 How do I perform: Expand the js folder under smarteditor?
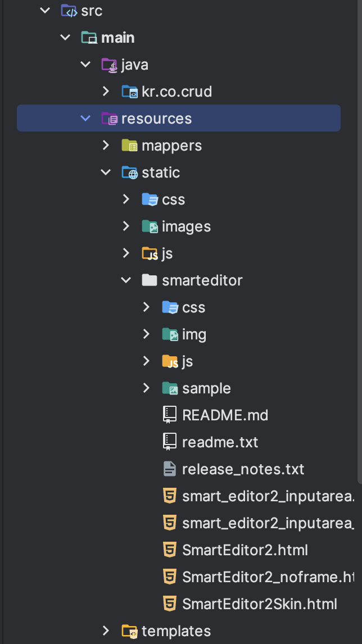pos(146,361)
